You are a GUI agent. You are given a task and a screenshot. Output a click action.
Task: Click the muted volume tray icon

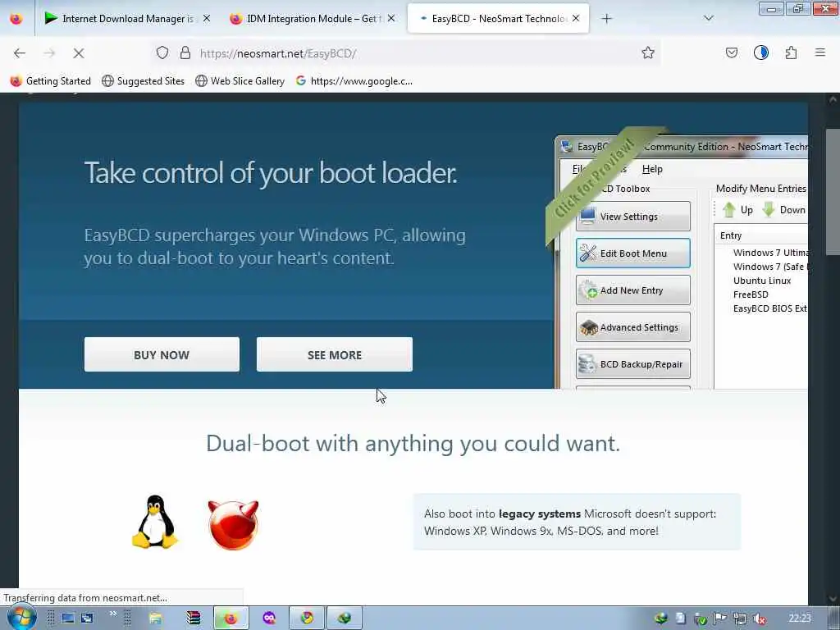click(760, 619)
